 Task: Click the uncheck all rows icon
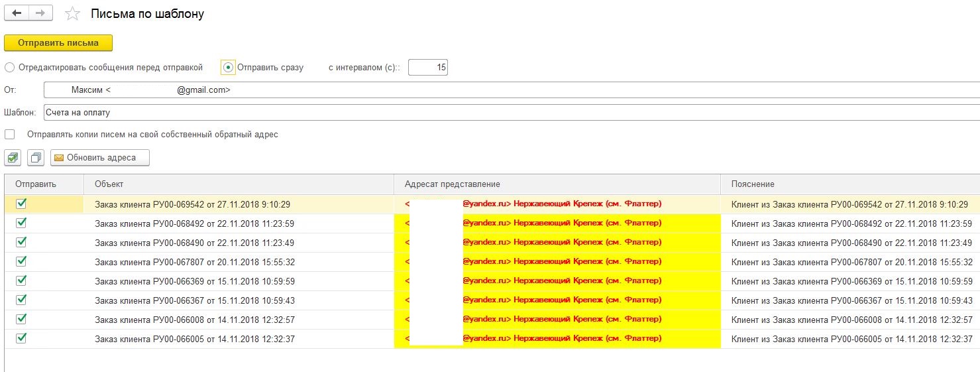(36, 158)
